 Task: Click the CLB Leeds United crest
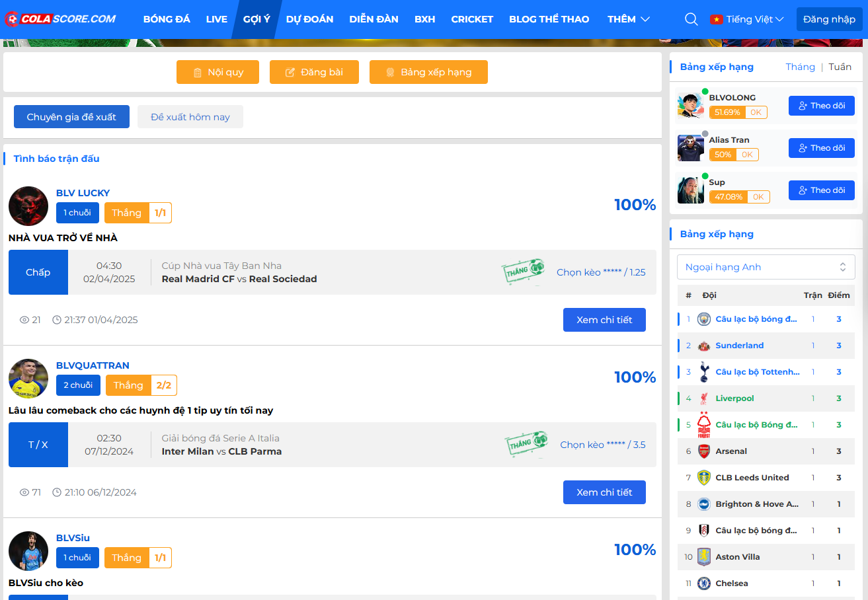coord(704,478)
